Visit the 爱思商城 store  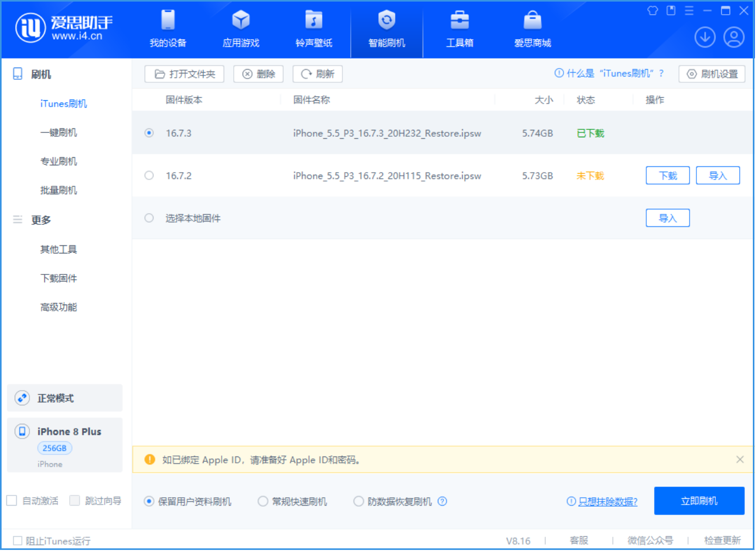pyautogui.click(x=532, y=29)
